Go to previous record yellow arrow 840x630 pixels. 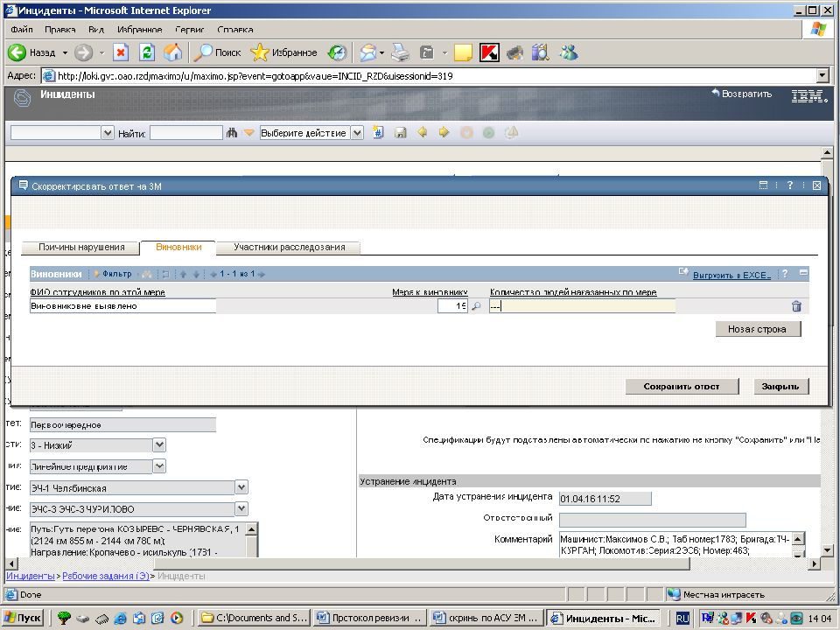pos(422,132)
